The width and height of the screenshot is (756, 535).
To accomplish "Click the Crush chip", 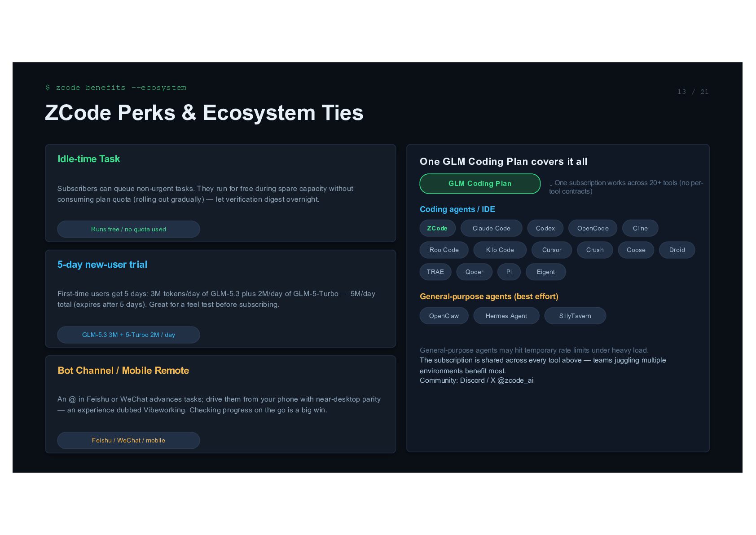I will pyautogui.click(x=595, y=250).
